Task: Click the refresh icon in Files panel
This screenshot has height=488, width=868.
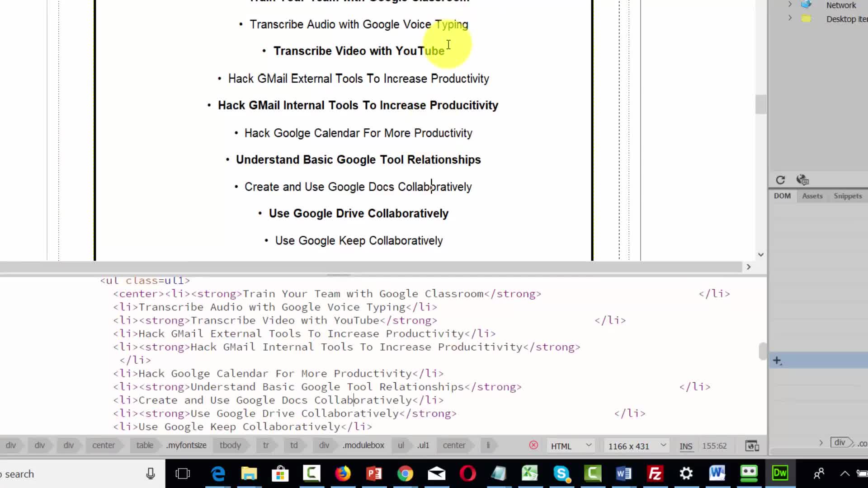Action: (780, 180)
